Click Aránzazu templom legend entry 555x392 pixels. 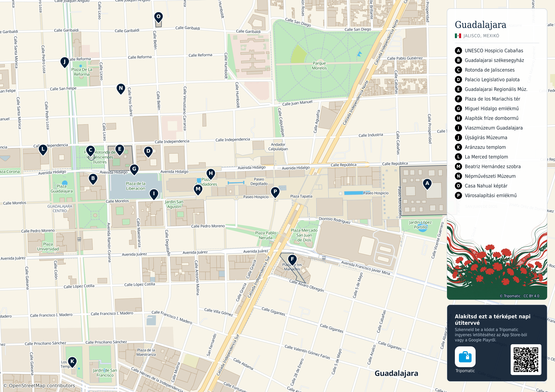(480, 147)
